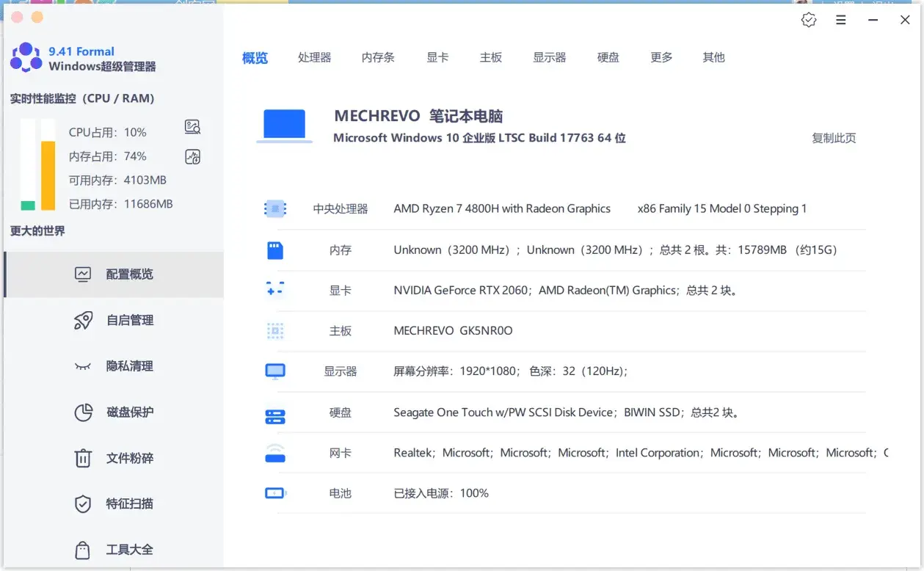Click the rocket icon for 自启管理
Image resolution: width=924 pixels, height=571 pixels.
click(x=83, y=320)
